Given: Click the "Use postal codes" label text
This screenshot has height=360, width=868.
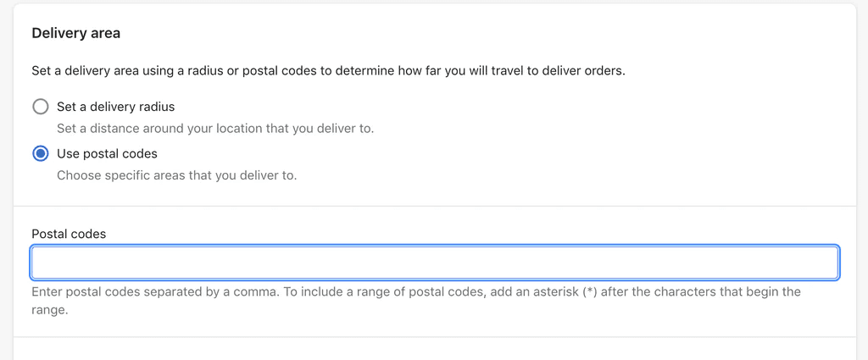Looking at the screenshot, I should coord(107,154).
